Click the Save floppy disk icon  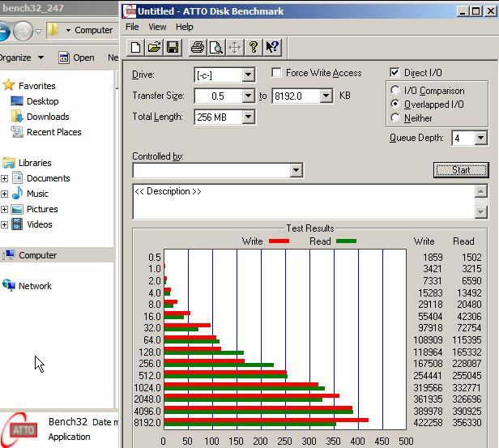[173, 48]
